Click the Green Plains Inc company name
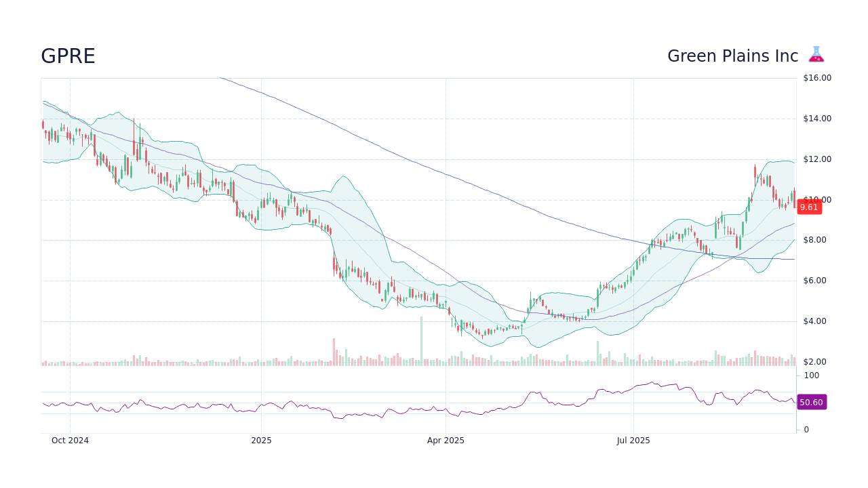This screenshot has height=488, width=868. pos(732,56)
